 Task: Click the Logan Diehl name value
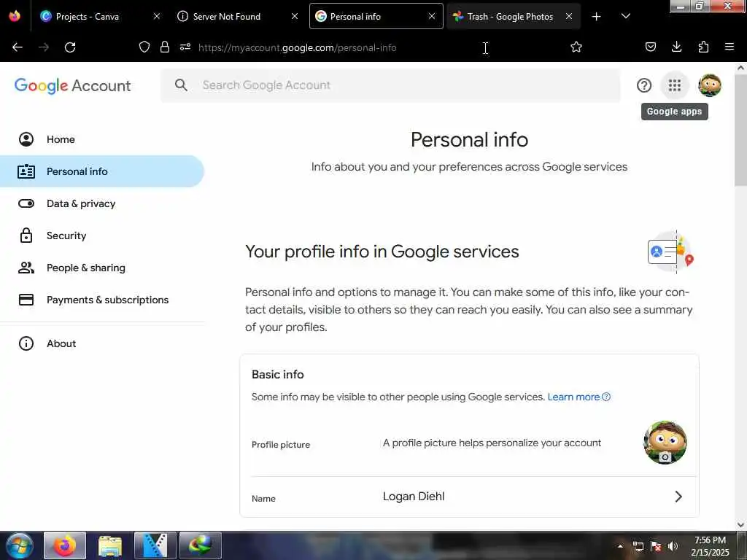click(414, 497)
